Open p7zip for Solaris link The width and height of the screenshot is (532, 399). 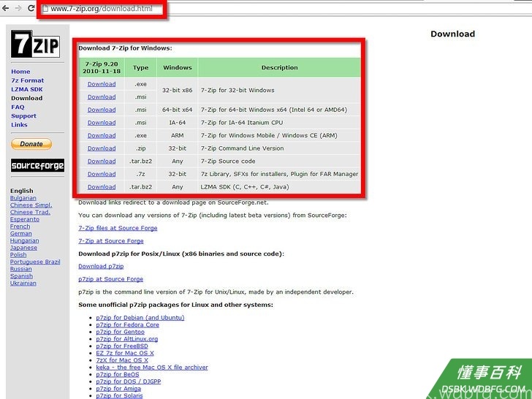[119, 395]
